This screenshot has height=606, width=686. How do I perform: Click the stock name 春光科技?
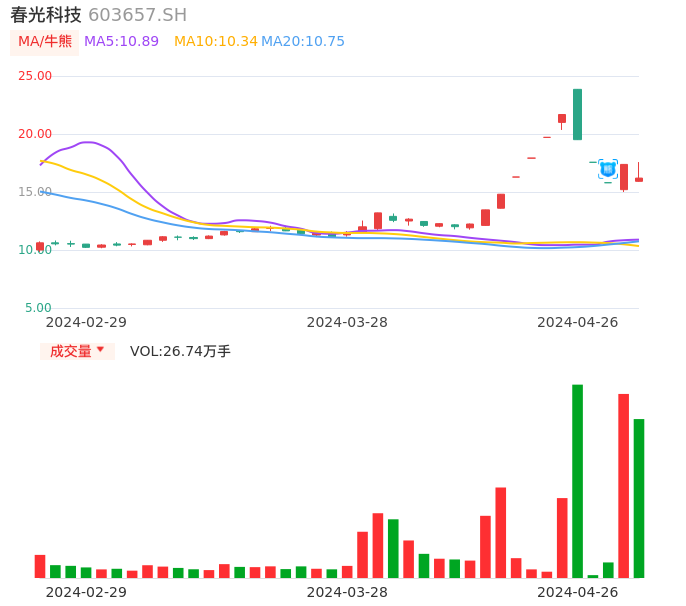pos(46,15)
